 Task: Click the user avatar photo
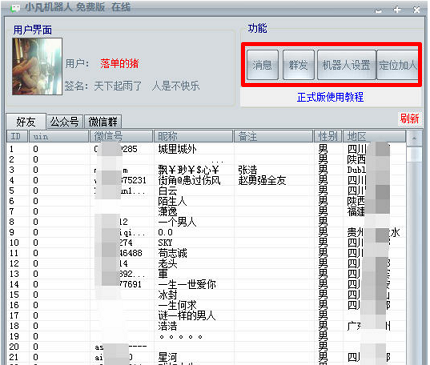tap(37, 66)
